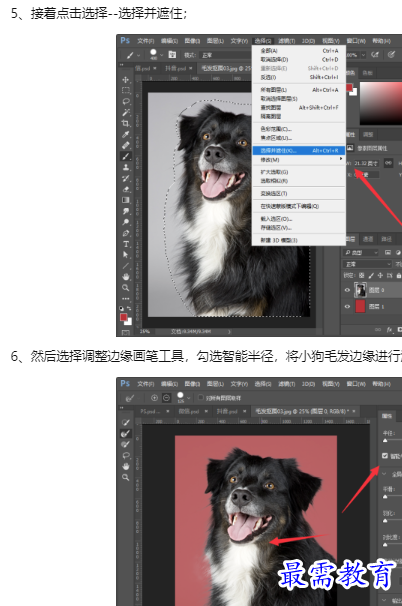The image size is (402, 606).
Task: Open brush mode 正常 dropdown in upper options bar
Action: tap(225, 55)
